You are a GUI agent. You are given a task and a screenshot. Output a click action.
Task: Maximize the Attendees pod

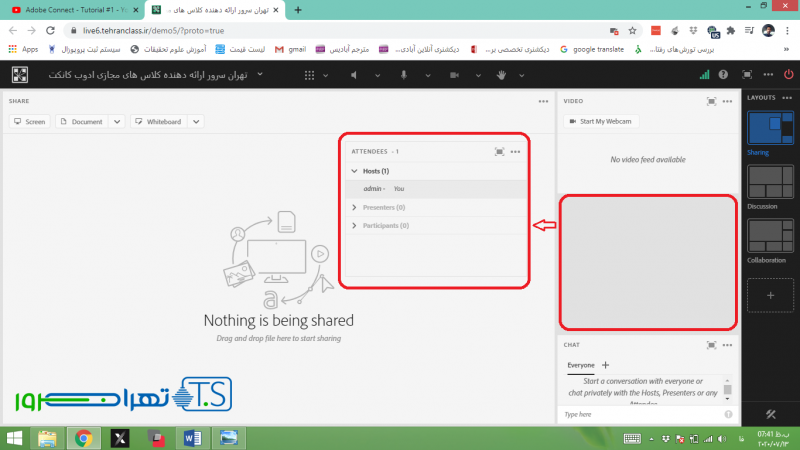(x=499, y=152)
